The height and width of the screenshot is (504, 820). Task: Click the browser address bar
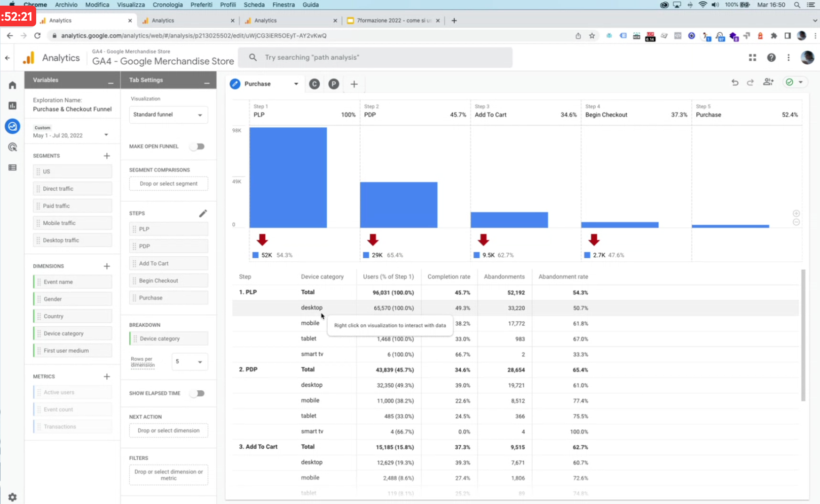(x=310, y=36)
